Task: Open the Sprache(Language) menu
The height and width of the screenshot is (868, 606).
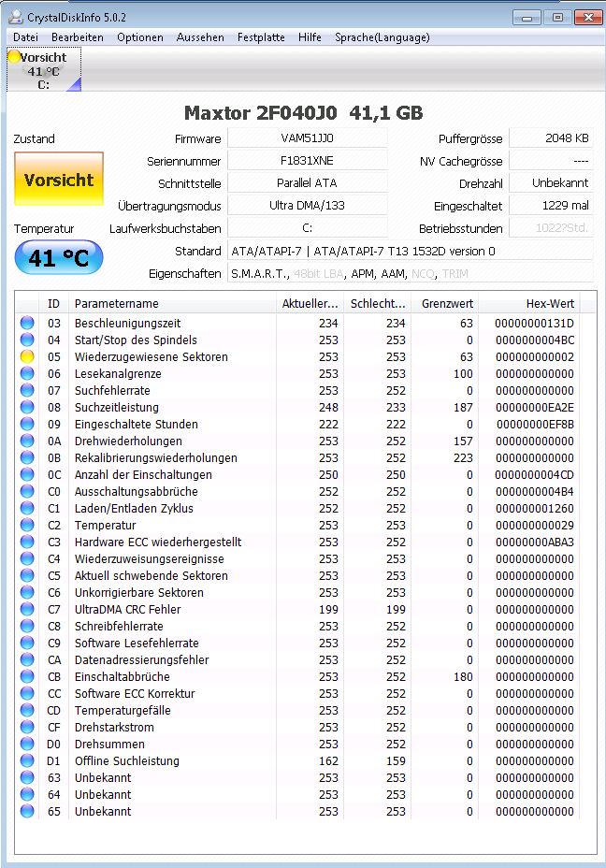Action: [x=382, y=37]
